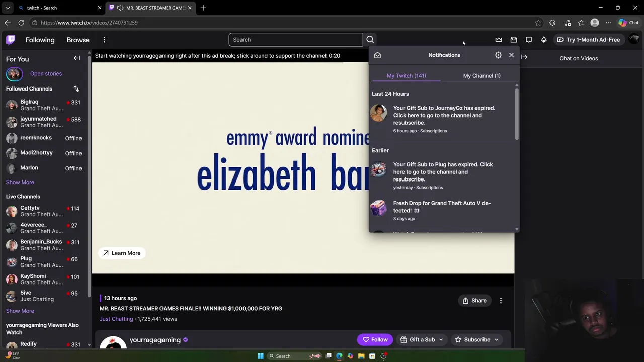644x362 pixels.
Task: Sort the Followed Channels list
Action: pos(76,89)
